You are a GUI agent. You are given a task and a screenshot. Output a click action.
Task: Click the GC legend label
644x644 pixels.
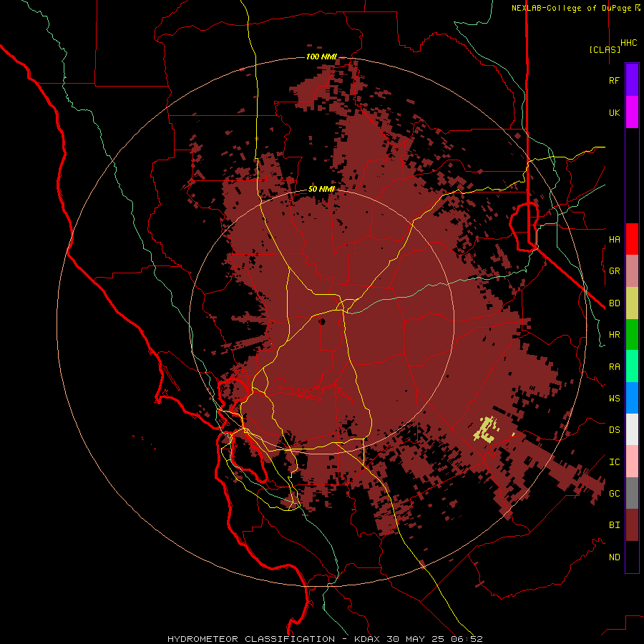click(x=614, y=494)
